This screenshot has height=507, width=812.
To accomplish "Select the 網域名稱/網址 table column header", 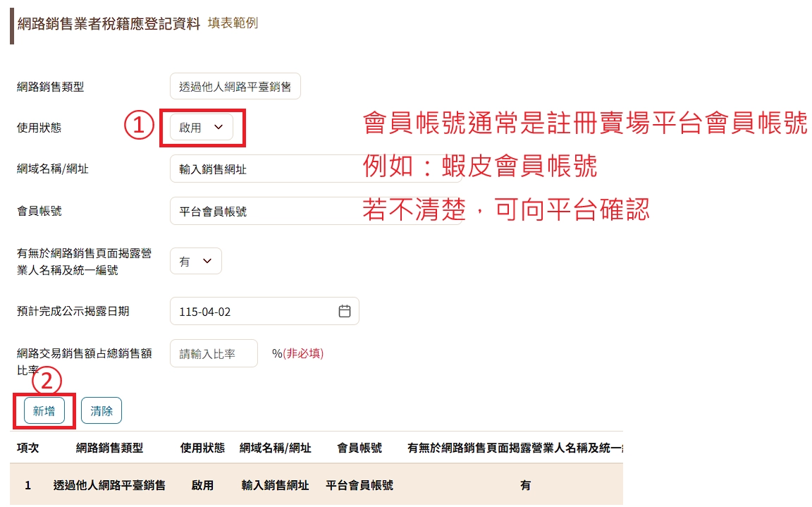I will coord(275,448).
